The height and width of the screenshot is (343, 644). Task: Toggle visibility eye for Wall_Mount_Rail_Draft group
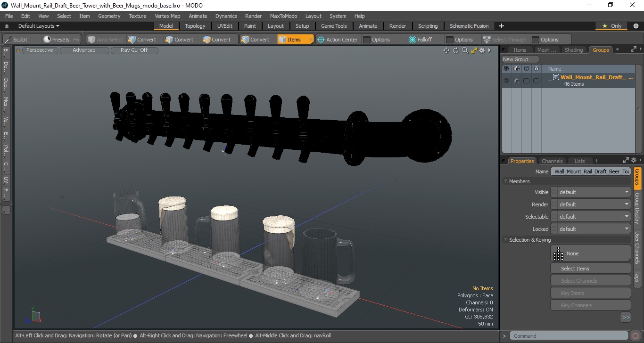(x=506, y=81)
